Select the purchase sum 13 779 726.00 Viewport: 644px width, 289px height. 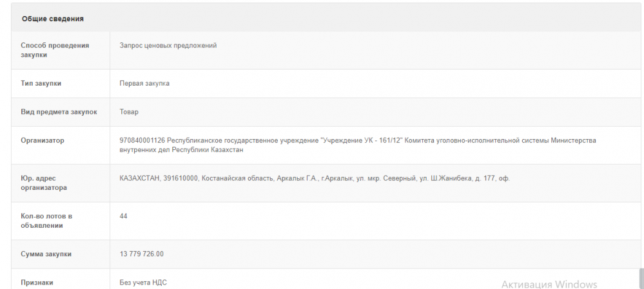[142, 254]
